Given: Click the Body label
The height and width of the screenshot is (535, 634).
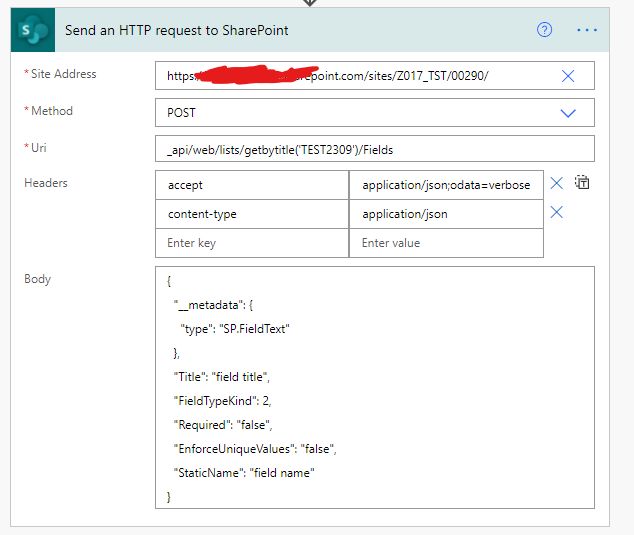Looking at the screenshot, I should point(37,279).
